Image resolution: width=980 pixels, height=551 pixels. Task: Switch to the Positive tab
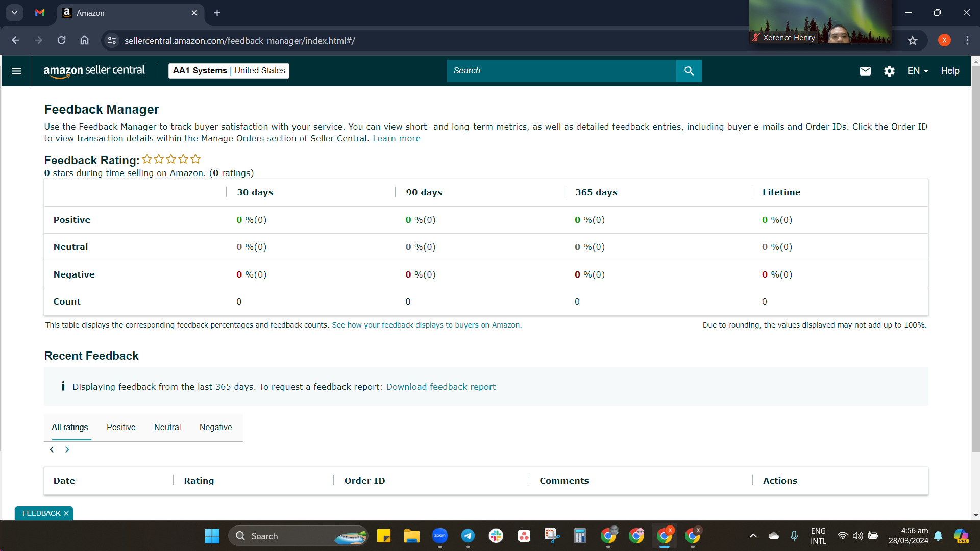click(121, 428)
